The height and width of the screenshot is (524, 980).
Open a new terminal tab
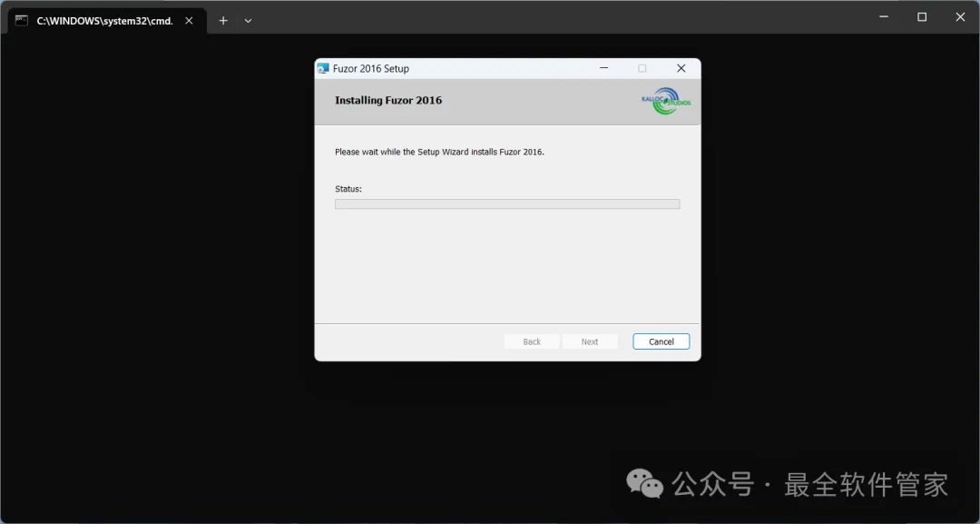tap(223, 21)
